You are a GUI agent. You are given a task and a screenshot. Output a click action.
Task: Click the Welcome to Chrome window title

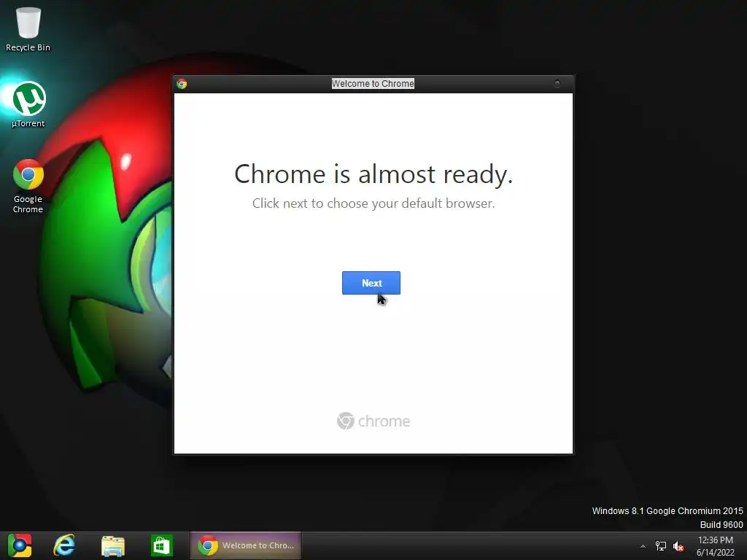373,84
